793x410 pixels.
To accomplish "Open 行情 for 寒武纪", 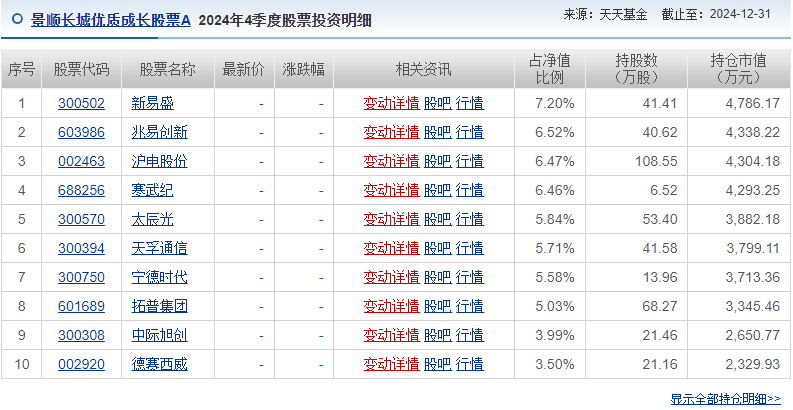I will point(470,190).
